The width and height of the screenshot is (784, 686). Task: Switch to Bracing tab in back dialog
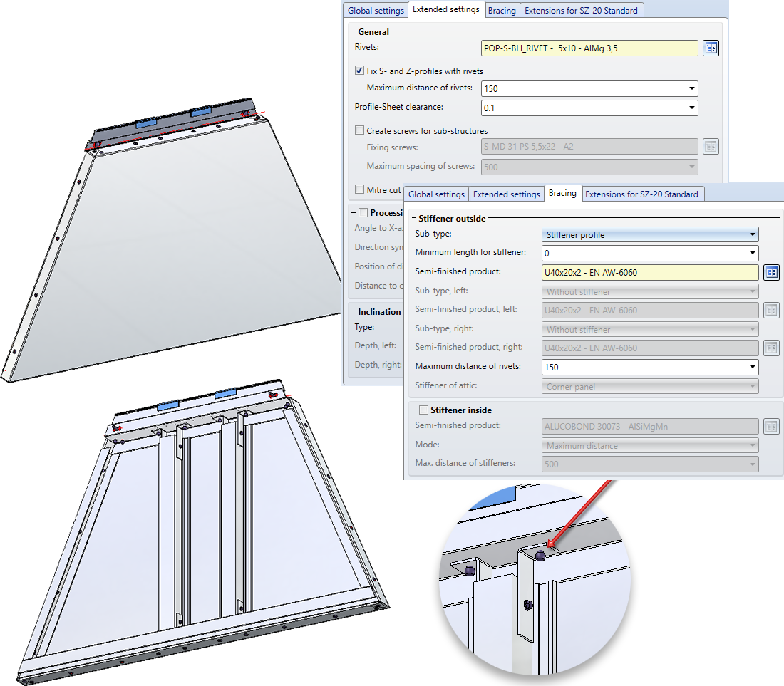[x=502, y=11]
